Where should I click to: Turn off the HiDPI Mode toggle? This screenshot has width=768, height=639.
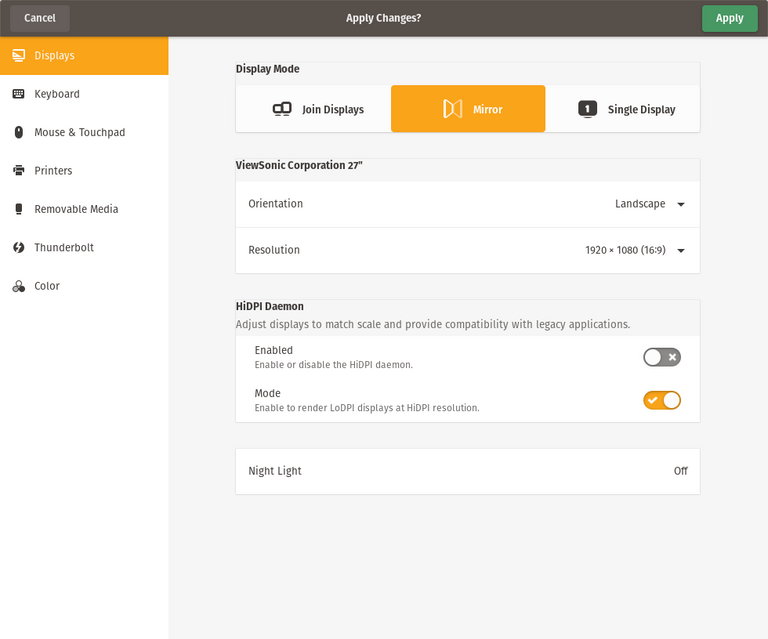pos(661,400)
